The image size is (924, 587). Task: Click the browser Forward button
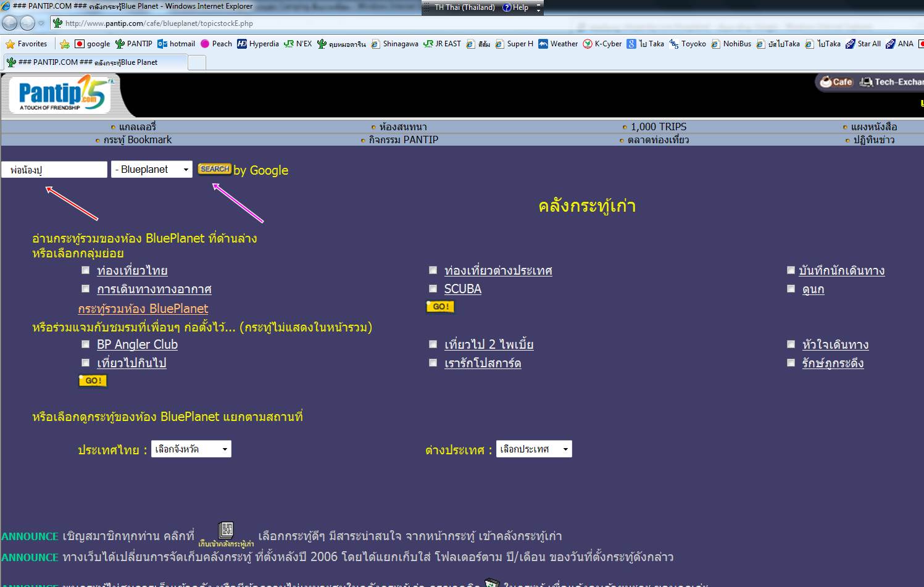(x=27, y=23)
